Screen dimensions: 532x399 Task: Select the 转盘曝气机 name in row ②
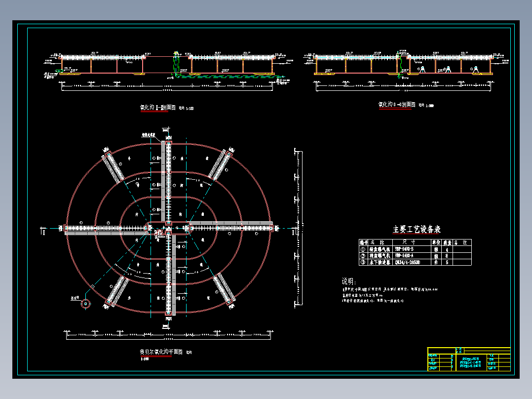pyautogui.click(x=380, y=256)
